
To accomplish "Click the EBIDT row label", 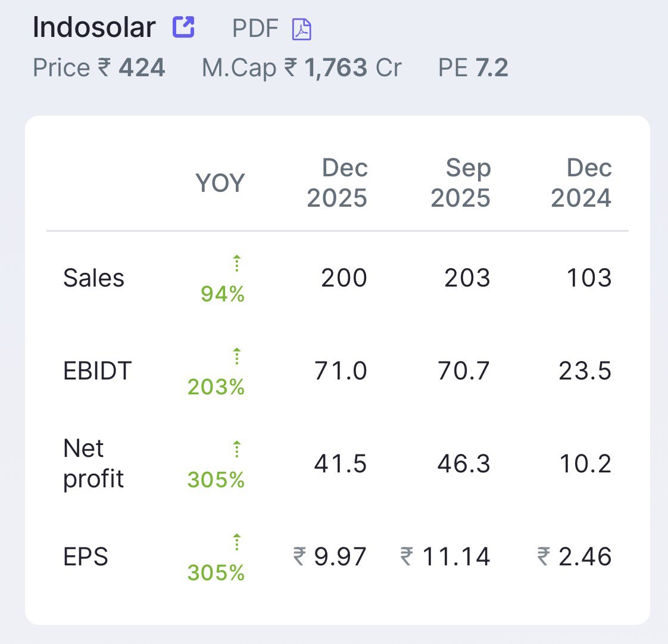I will tap(98, 371).
